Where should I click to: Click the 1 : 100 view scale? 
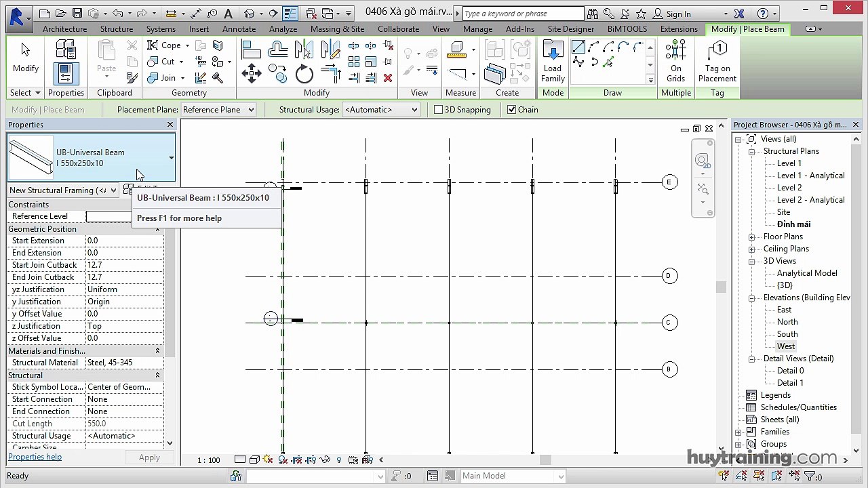point(209,460)
